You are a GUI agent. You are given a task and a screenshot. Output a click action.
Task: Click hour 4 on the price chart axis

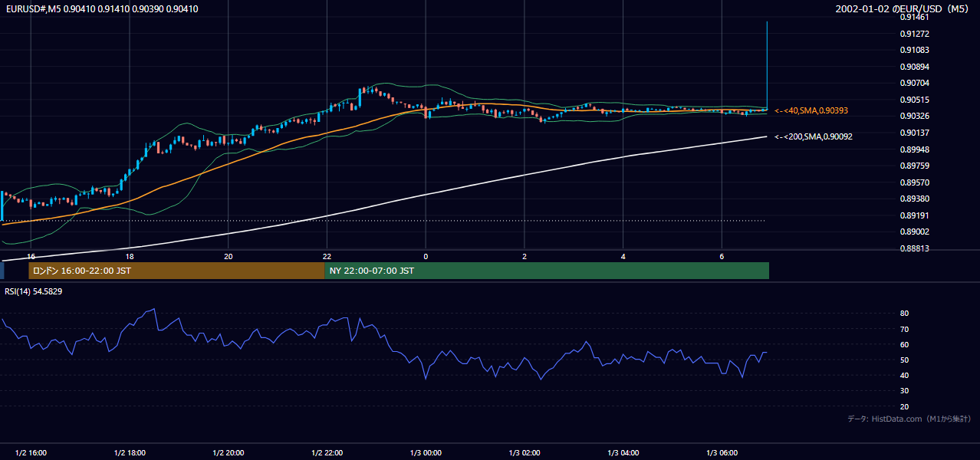(x=623, y=256)
